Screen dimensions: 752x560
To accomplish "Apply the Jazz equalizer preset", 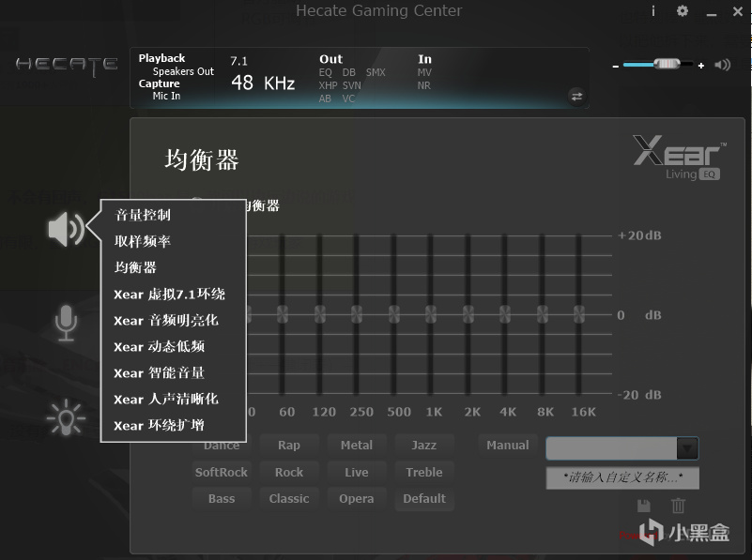I will click(424, 446).
